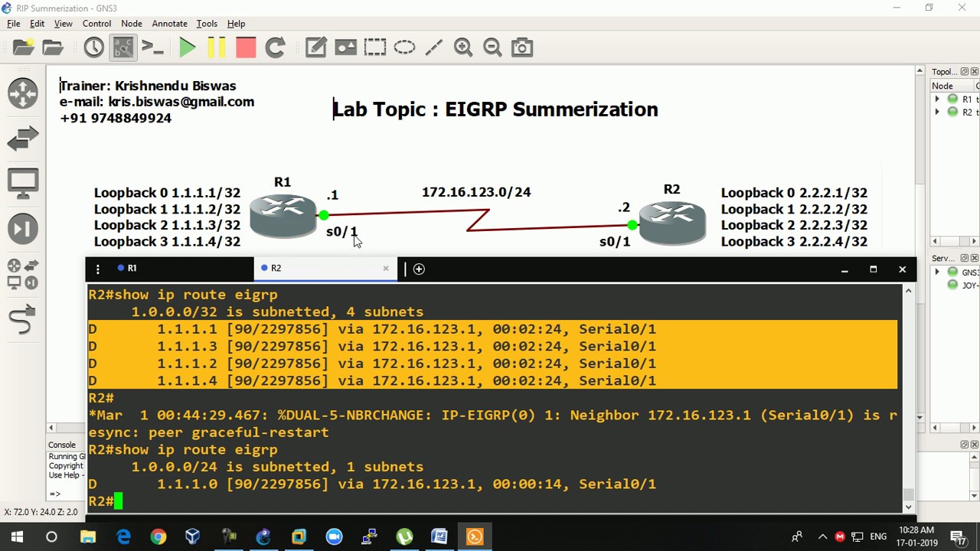Suspend all nodes with yellow pause icon
This screenshot has width=980, height=551.
217,47
